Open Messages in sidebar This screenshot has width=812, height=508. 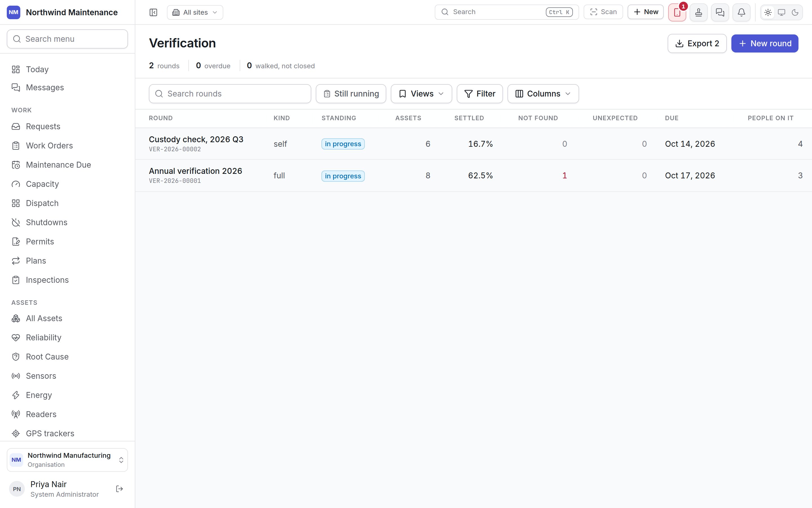click(x=67, y=87)
